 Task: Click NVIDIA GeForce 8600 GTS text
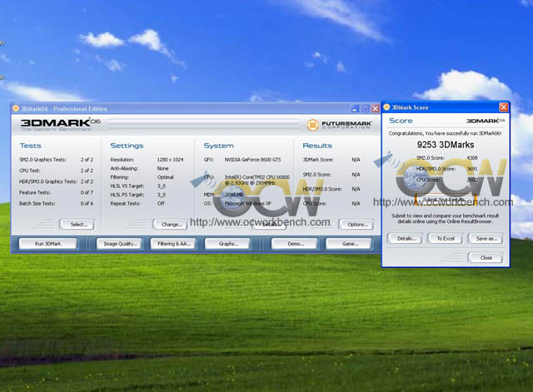[252, 159]
